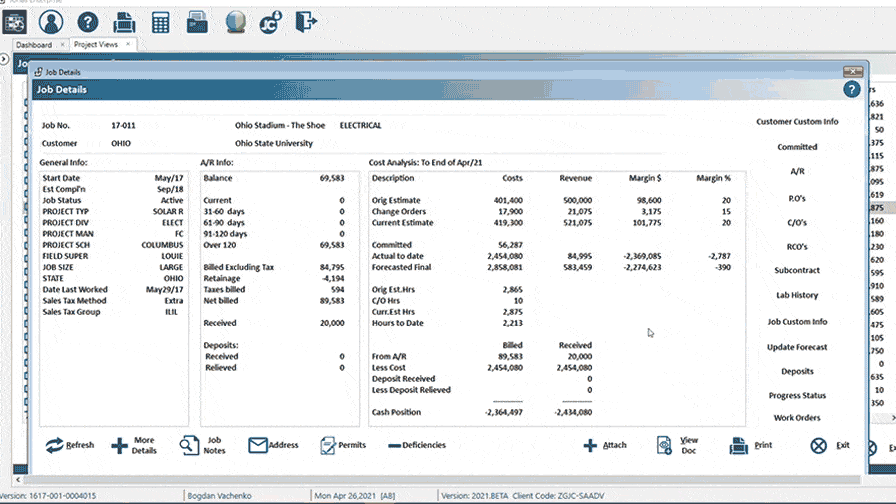Open Customer Custom Info

pyautogui.click(x=797, y=122)
